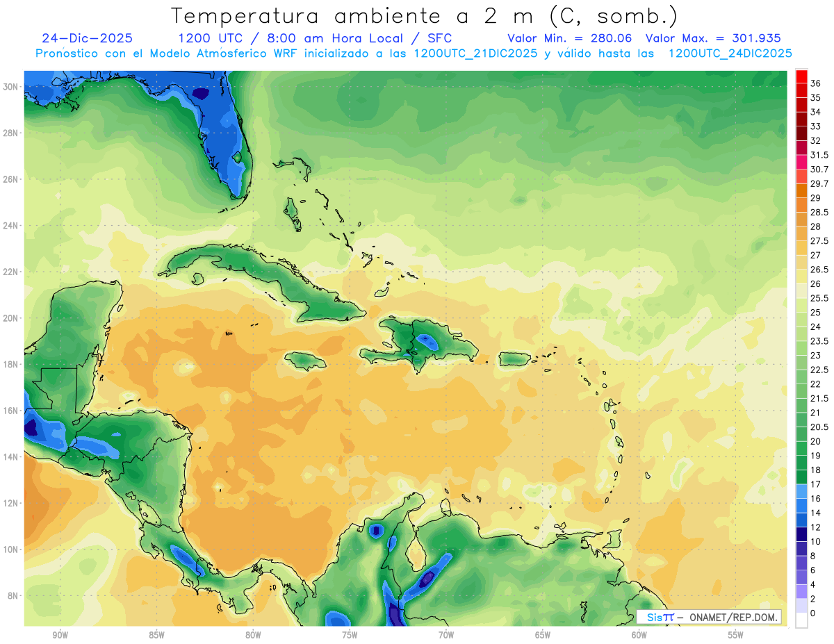Click longitude label "90W"
834x644 pixels.
tap(60, 635)
